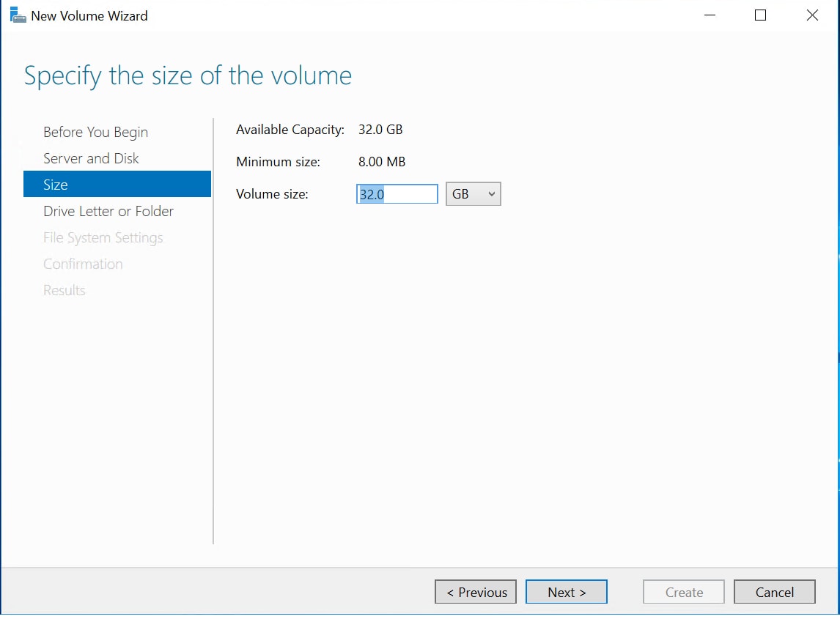Go to the Before You Begin step
Screen dimensions: 840x619
click(x=95, y=132)
